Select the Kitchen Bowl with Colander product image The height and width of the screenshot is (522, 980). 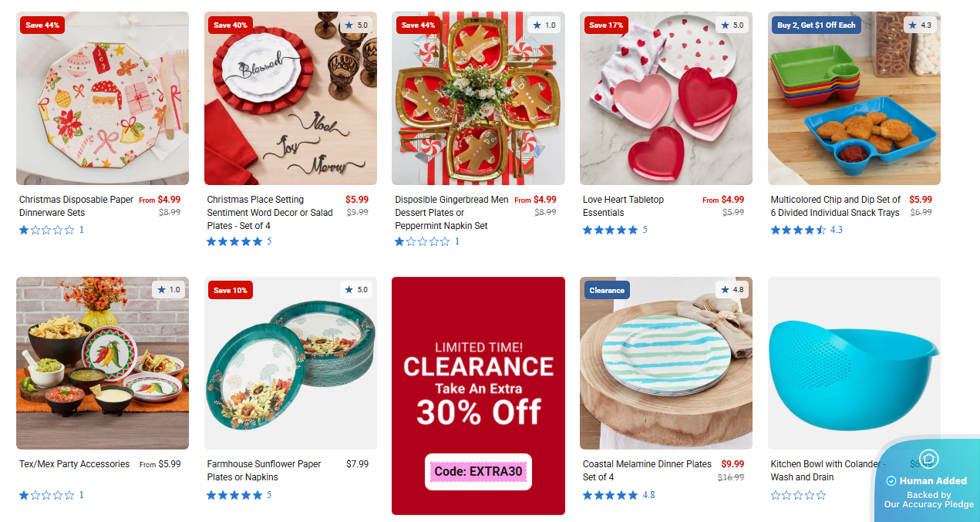point(854,363)
